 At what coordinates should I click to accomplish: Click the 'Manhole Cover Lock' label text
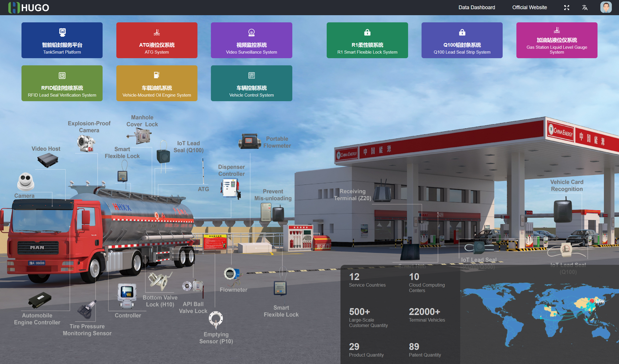coord(142,121)
